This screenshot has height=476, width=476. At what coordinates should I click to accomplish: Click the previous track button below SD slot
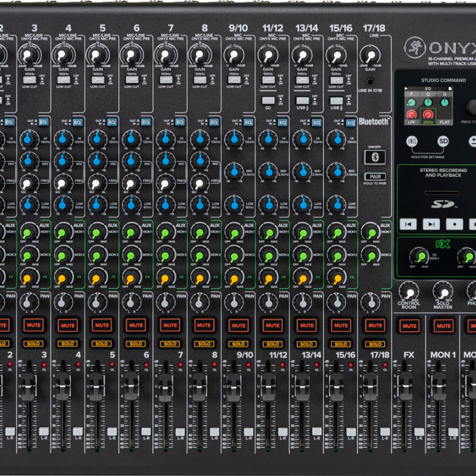pyautogui.click(x=408, y=224)
